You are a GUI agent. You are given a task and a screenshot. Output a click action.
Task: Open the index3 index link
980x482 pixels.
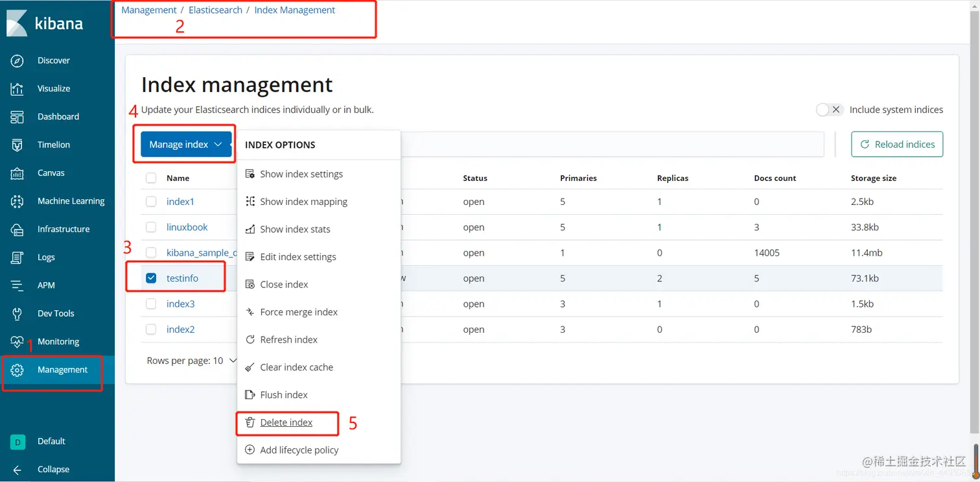pos(180,304)
